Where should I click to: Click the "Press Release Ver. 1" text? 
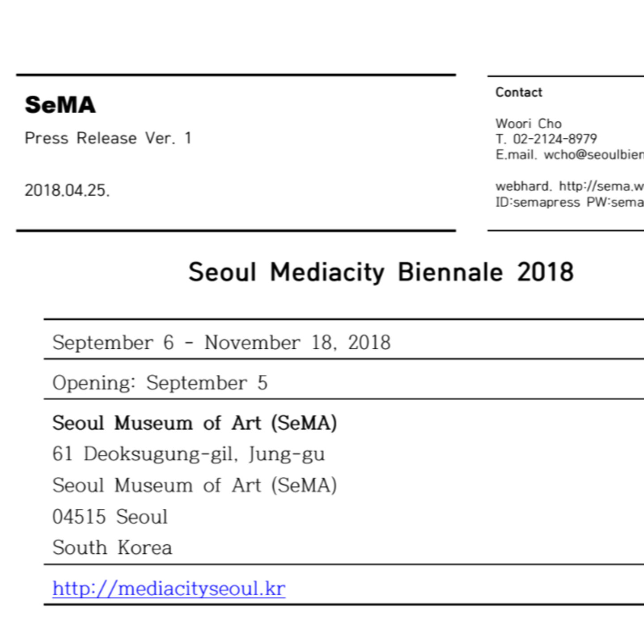point(108,138)
